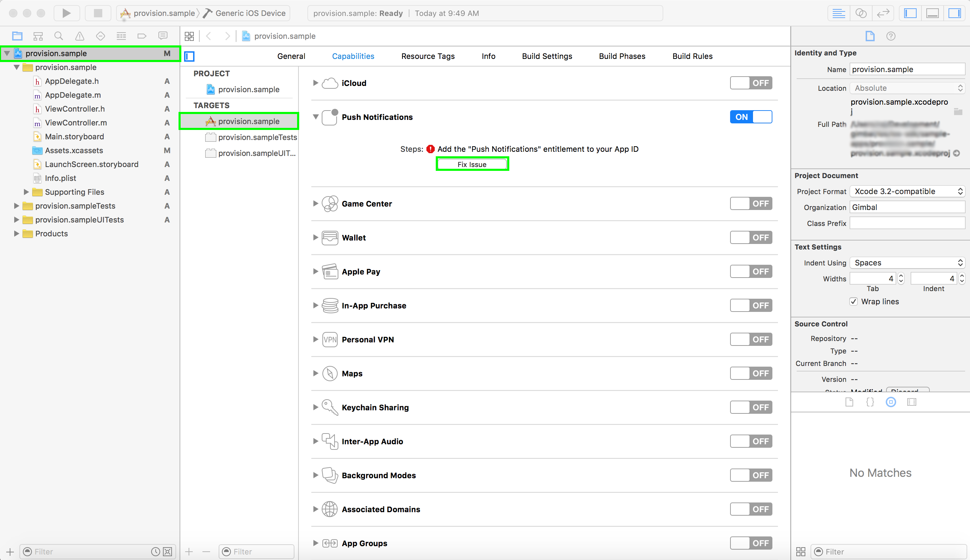The image size is (970, 560).
Task: Enable the Apple Pay capability
Action: [751, 272]
